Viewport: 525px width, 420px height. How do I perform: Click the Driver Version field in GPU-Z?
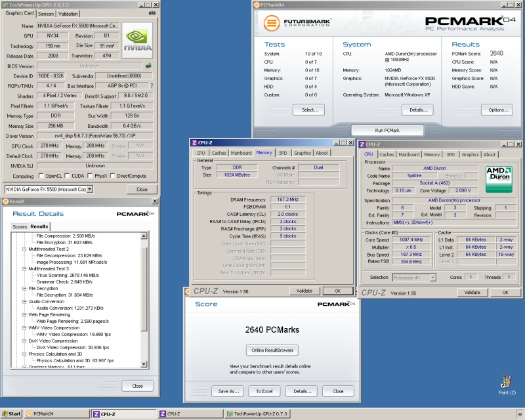pos(95,136)
